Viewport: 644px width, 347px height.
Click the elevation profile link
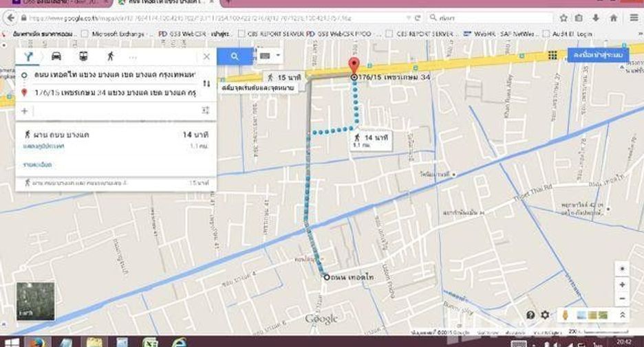click(43, 146)
